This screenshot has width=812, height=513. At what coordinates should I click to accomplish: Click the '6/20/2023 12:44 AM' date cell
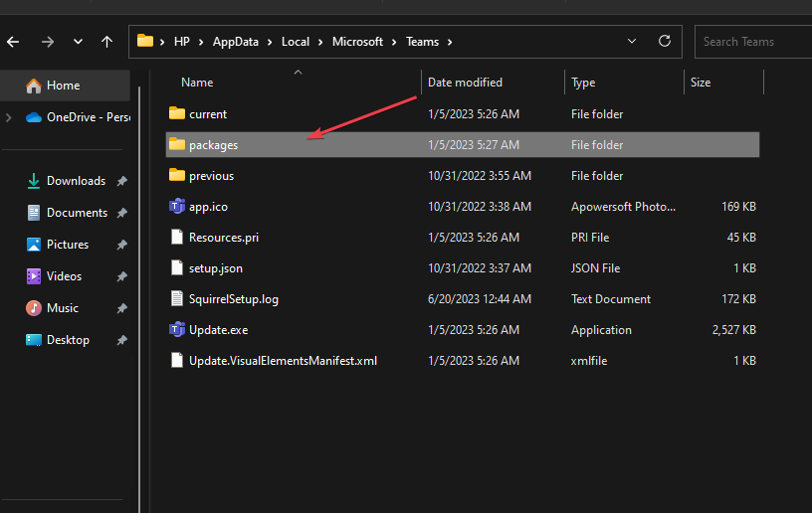click(480, 299)
